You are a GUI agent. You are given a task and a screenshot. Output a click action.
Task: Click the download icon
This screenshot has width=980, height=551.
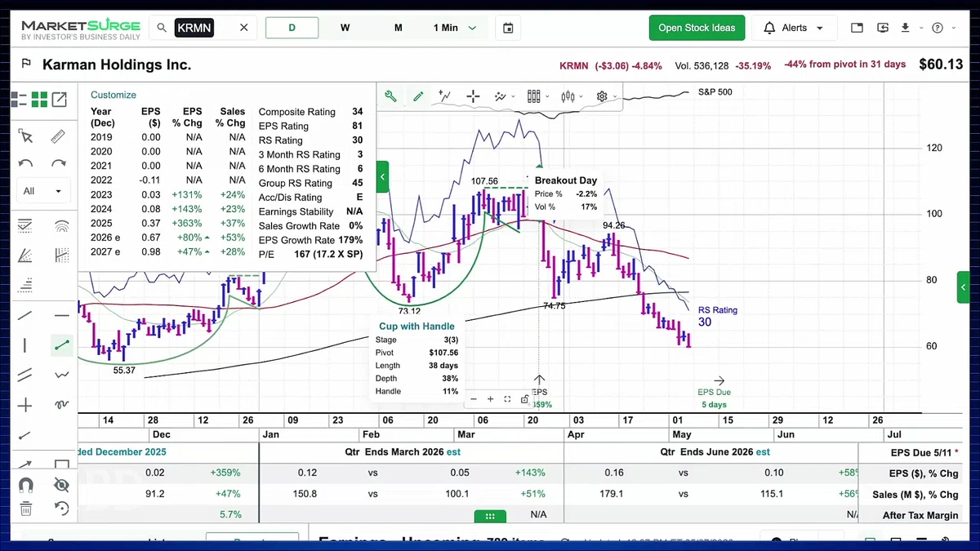[905, 28]
